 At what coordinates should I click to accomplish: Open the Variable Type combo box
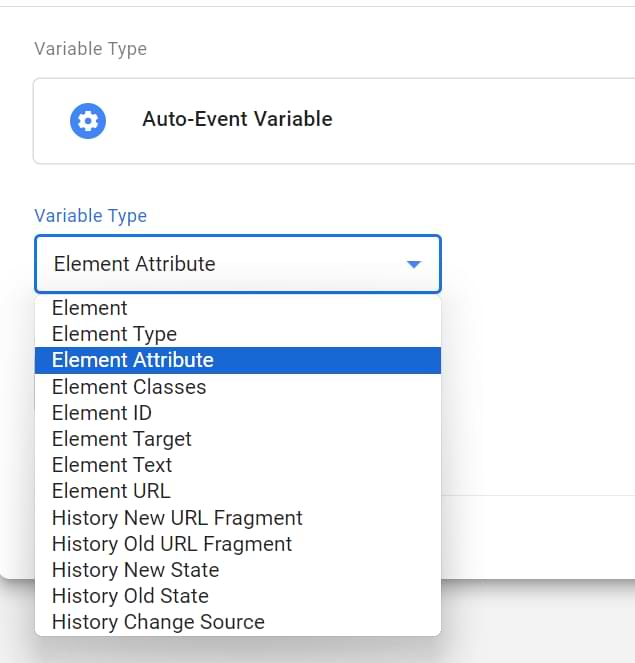click(x=237, y=264)
